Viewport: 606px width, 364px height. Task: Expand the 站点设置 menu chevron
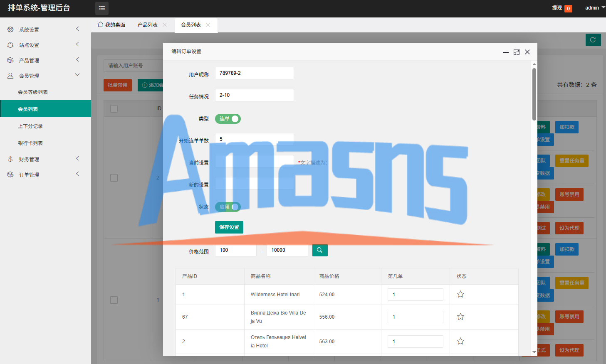coord(77,44)
